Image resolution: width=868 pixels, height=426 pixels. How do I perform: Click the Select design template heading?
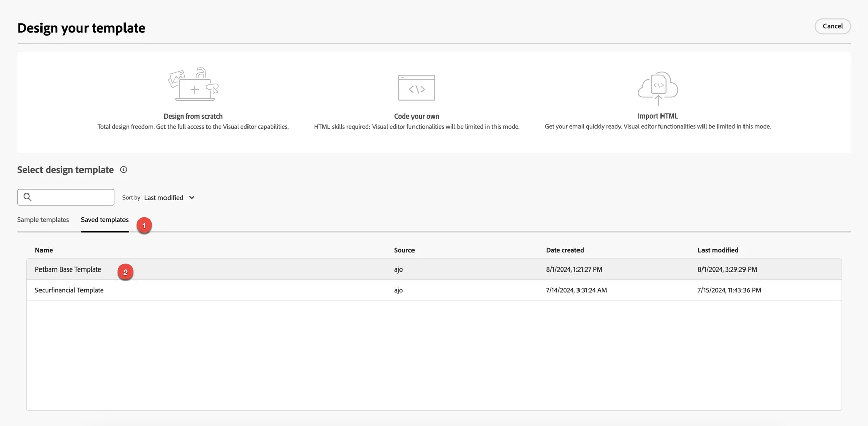65,170
